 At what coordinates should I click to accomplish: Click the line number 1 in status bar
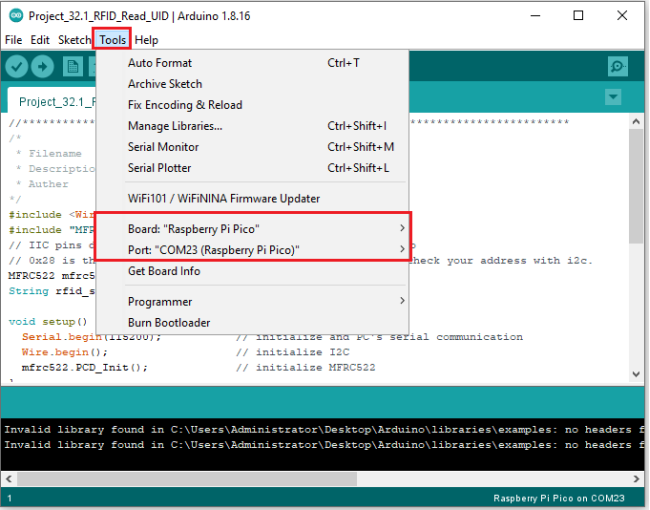coord(9,498)
